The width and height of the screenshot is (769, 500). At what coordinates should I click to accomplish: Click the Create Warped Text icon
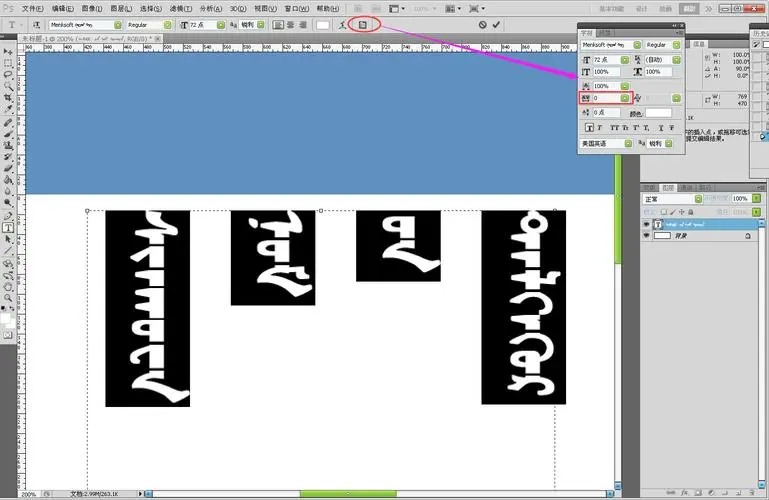pyautogui.click(x=343, y=25)
